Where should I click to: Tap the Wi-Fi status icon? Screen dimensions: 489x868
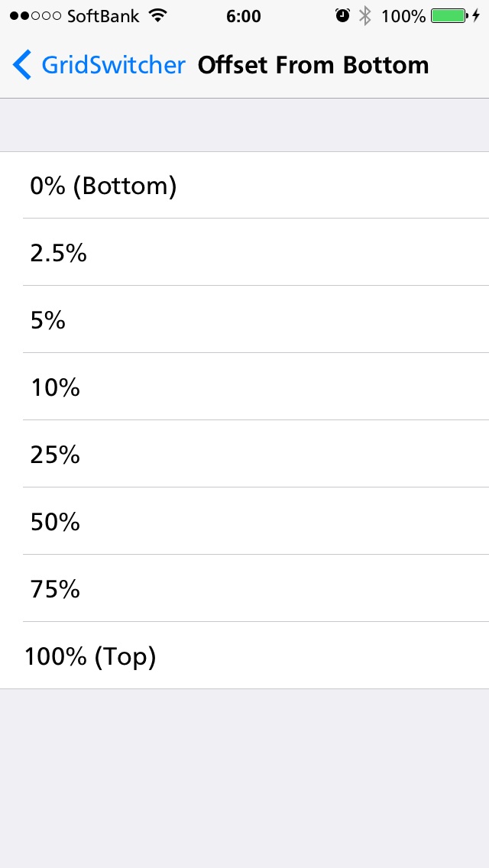coord(158,16)
